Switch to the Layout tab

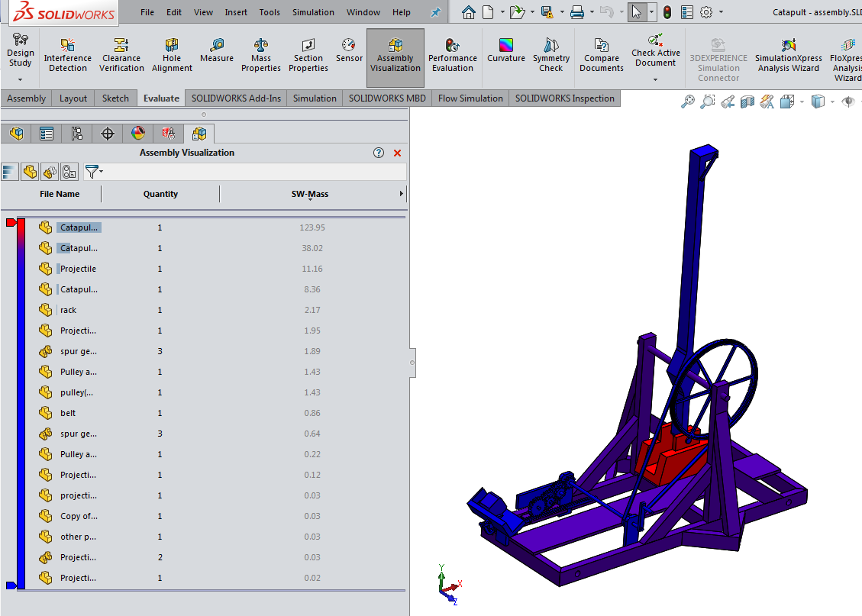point(73,98)
